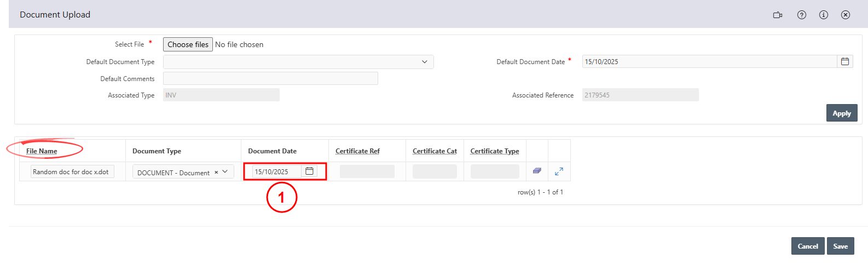Click the Certificate Ref column header
This screenshot has width=868, height=264.
coord(357,151)
